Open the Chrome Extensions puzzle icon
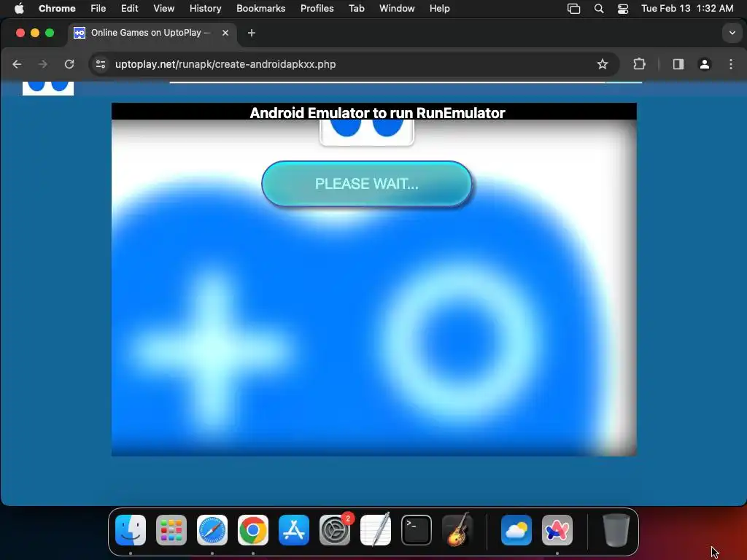The image size is (747, 560). tap(639, 64)
